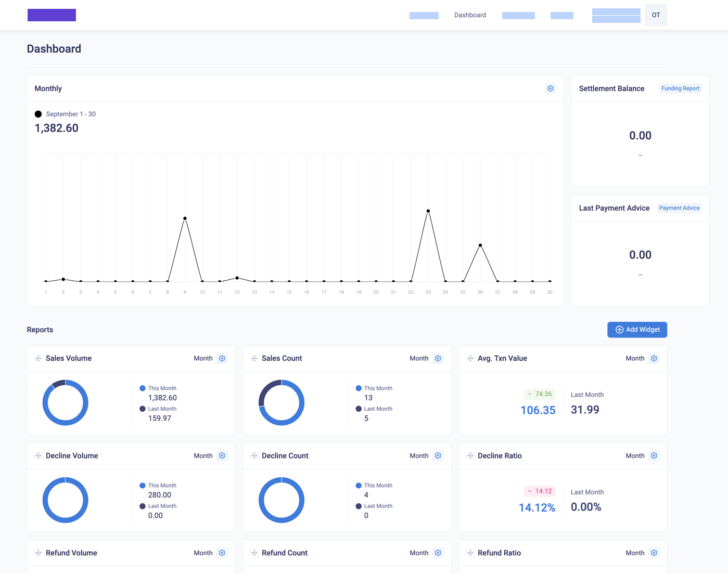Click the September 1 - 30 legend dot
728x574 pixels.
(x=38, y=114)
